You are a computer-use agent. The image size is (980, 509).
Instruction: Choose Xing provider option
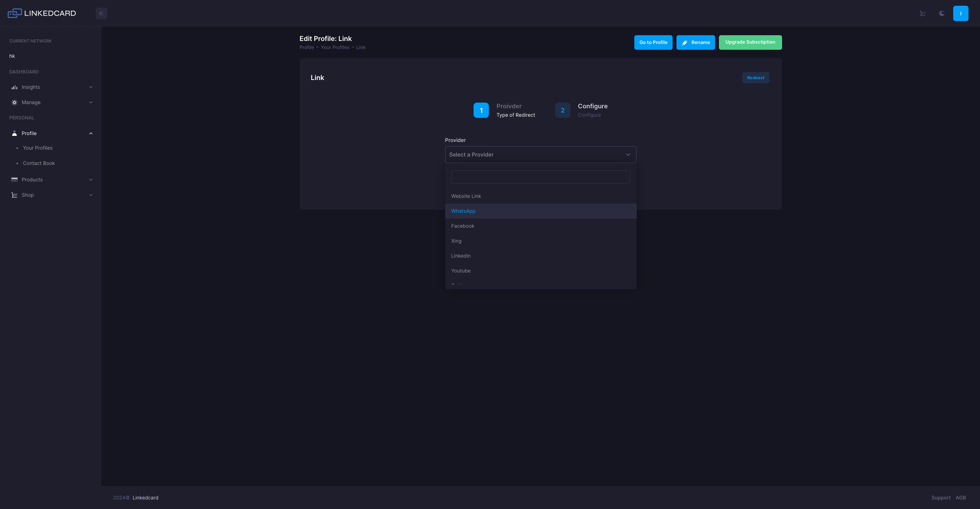tap(541, 241)
